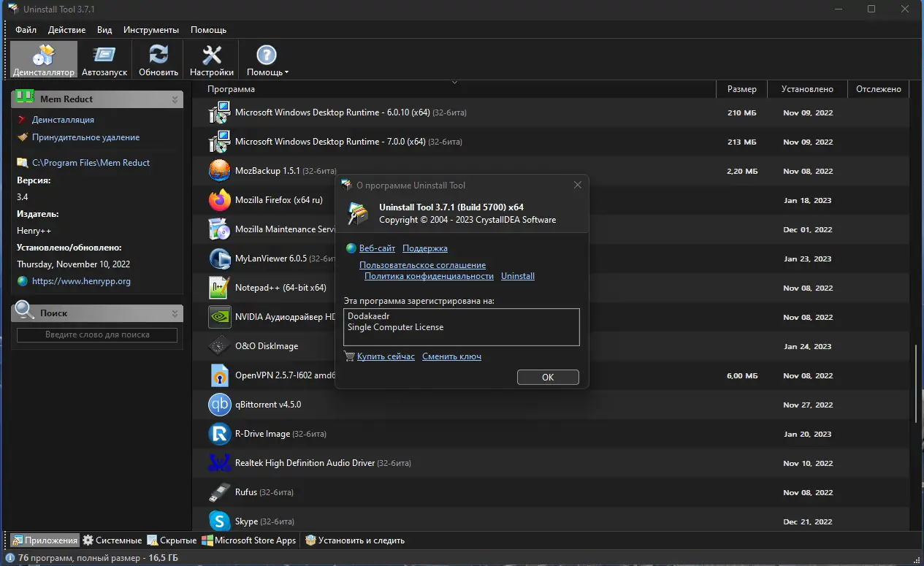
Task: Select the NVIDIA audio driver icon
Action: coord(220,317)
